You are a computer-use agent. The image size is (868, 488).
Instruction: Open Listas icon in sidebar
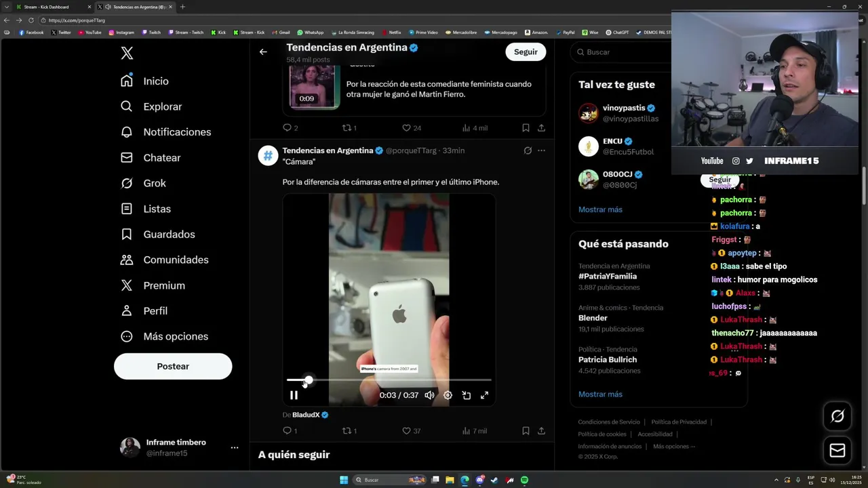pos(127,209)
